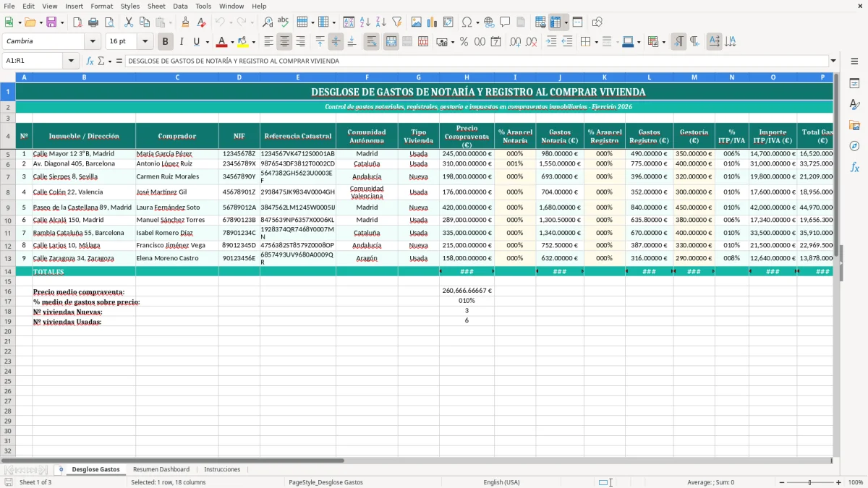Switch to Instrucciones sheet tab
868x488 pixels.
(x=222, y=469)
